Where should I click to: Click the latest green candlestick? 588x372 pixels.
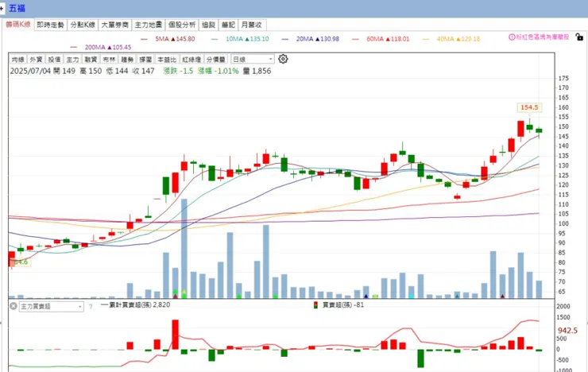539,130
